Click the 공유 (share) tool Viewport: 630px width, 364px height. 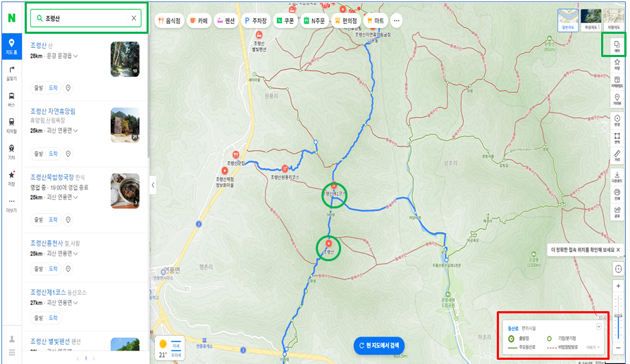(x=617, y=212)
